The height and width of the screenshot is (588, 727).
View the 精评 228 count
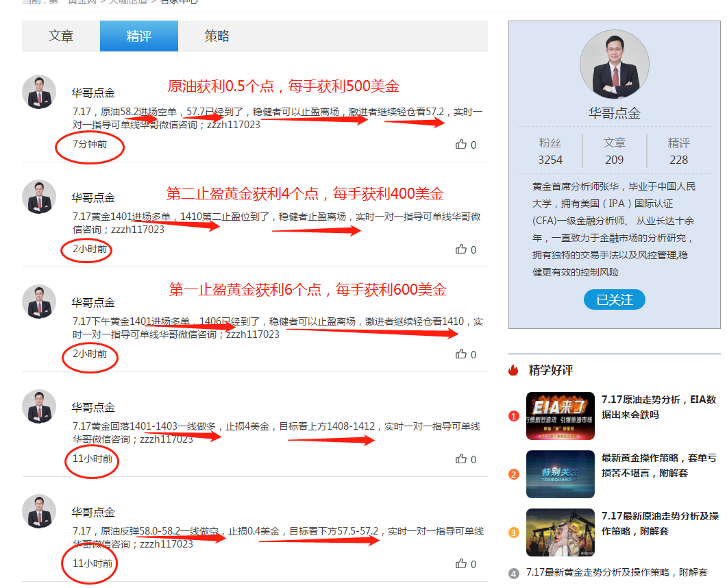coord(679,151)
